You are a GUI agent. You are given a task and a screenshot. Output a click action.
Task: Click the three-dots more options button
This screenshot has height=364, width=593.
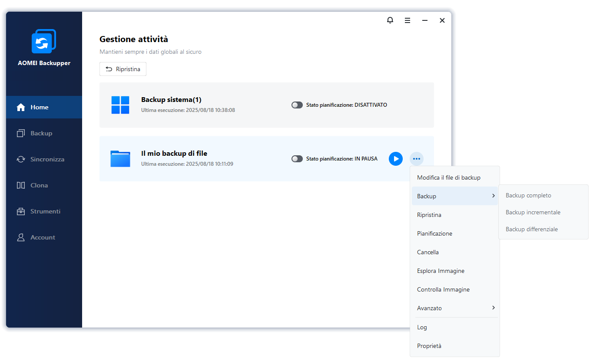click(x=417, y=159)
